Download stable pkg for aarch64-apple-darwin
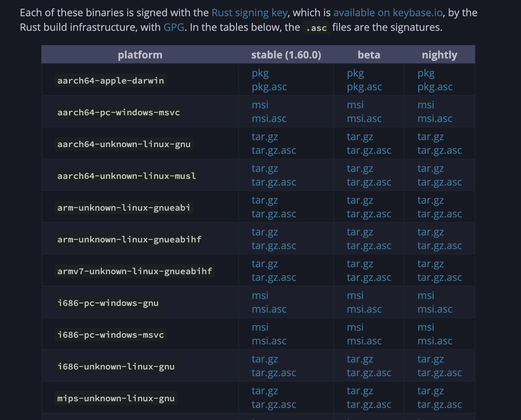This screenshot has width=521, height=420. 260,73
